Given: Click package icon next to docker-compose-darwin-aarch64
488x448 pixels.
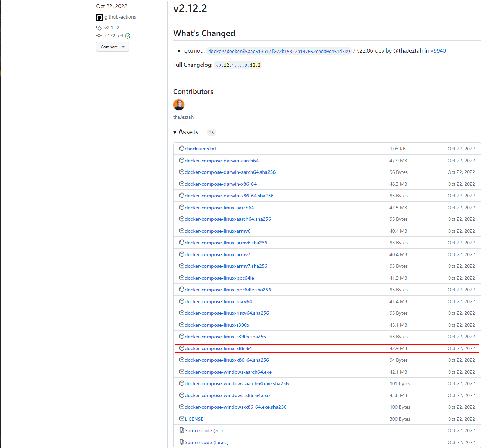Looking at the screenshot, I should (182, 160).
